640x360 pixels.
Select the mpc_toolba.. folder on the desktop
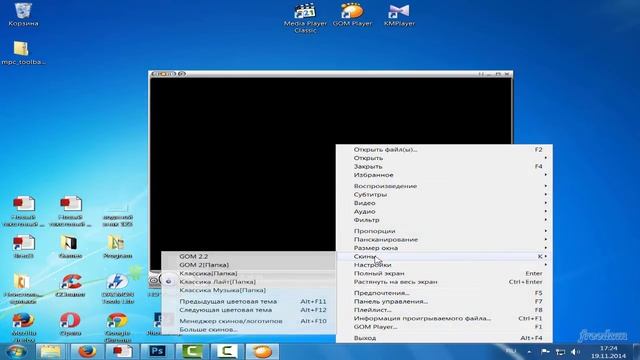coord(23,53)
